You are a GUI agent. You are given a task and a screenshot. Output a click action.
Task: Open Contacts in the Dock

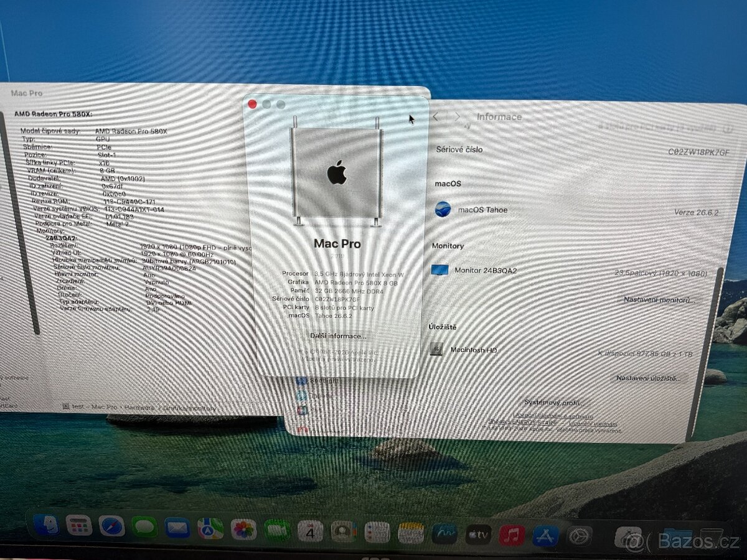click(343, 531)
